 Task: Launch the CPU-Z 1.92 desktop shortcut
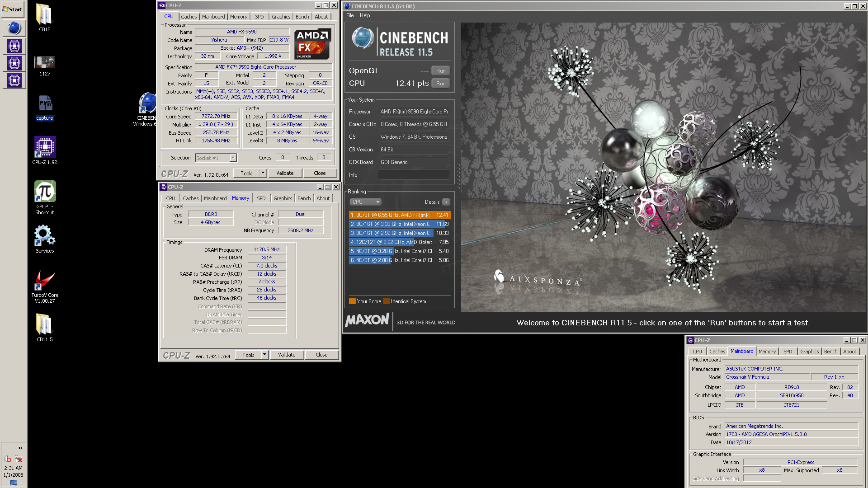pos(45,150)
